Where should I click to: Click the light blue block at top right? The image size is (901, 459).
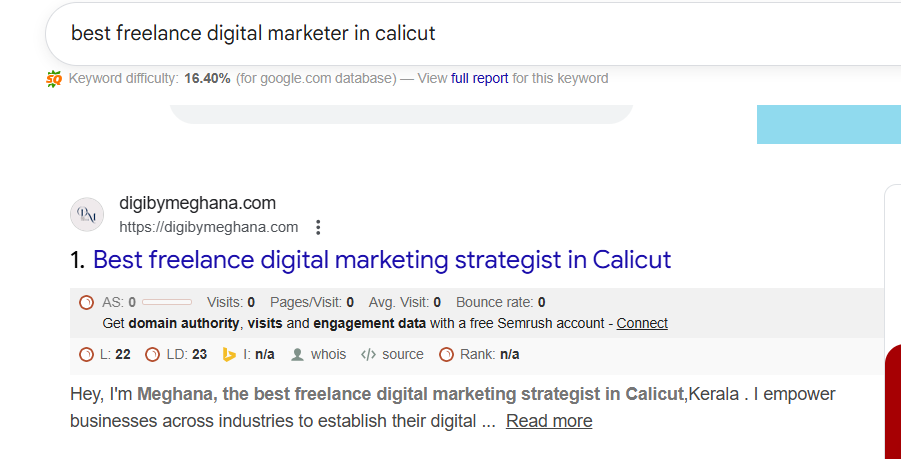pyautogui.click(x=828, y=125)
